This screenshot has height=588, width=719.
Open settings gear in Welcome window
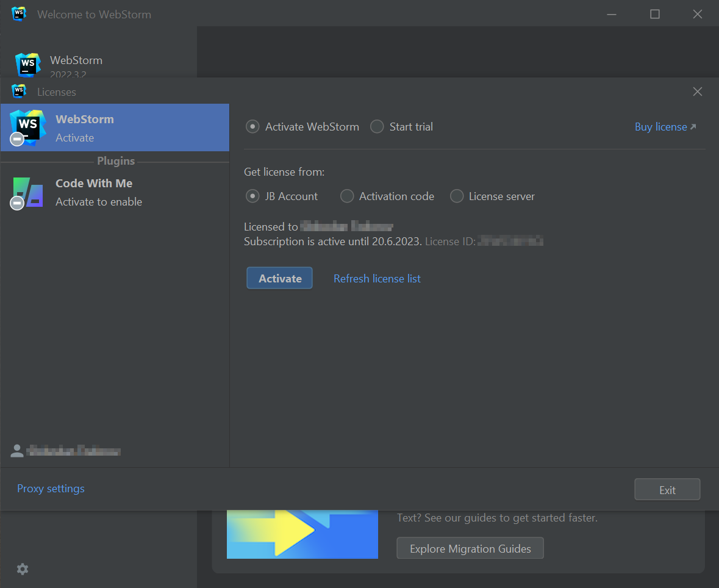(23, 569)
